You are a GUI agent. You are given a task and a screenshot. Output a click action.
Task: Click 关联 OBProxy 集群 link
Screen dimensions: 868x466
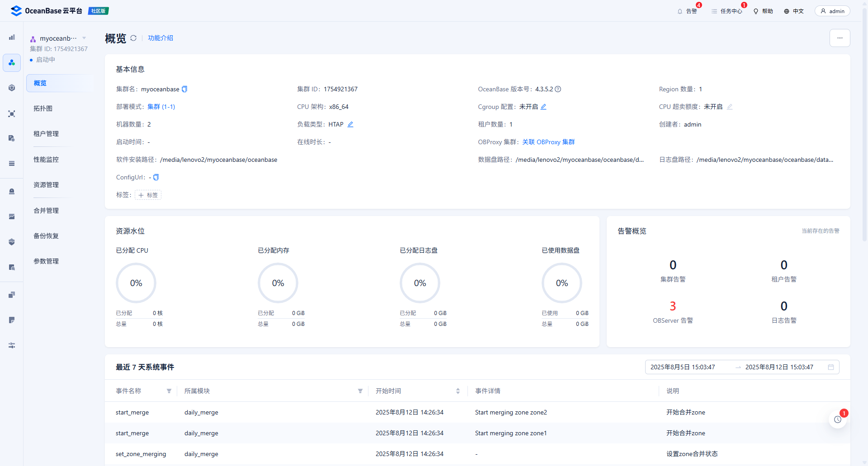548,142
